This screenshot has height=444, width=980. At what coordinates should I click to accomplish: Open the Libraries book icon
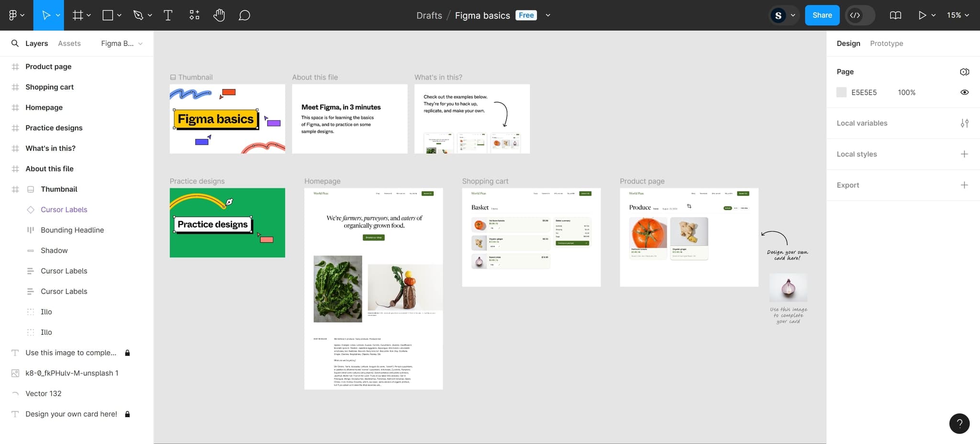tap(895, 15)
